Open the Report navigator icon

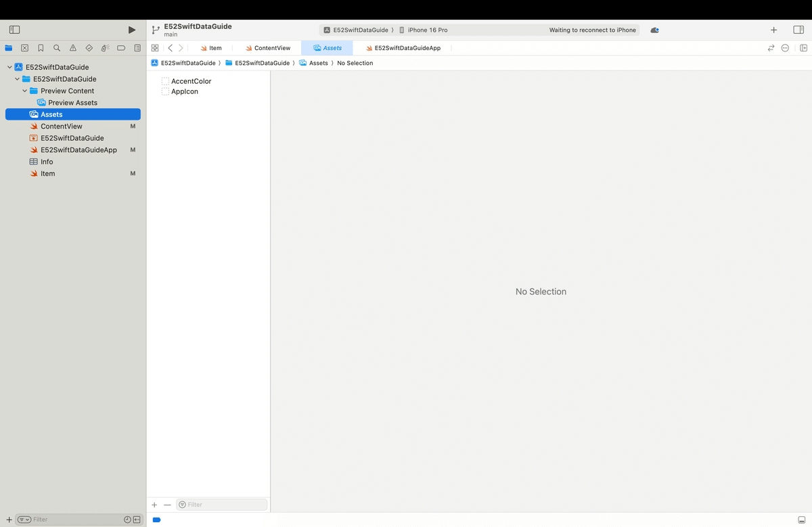(x=137, y=48)
